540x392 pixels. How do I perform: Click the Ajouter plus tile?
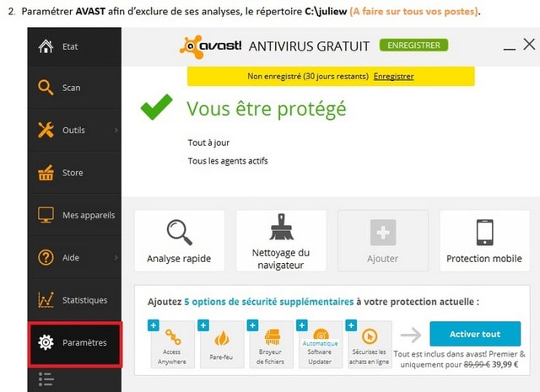(x=383, y=241)
